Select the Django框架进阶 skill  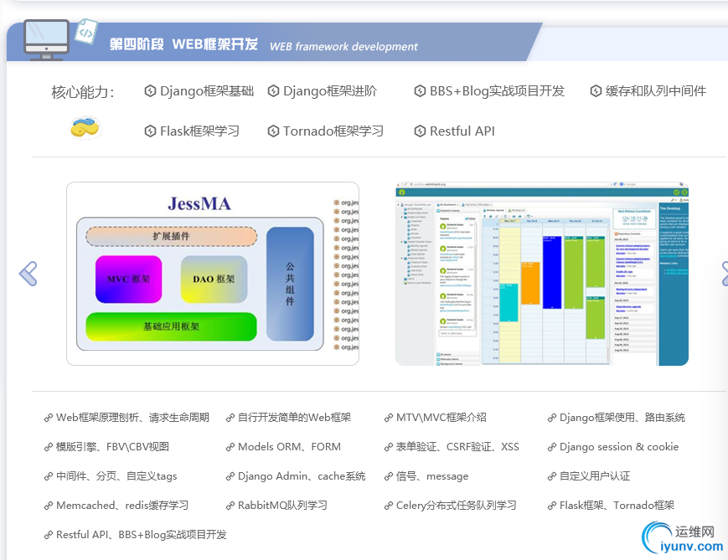(330, 91)
